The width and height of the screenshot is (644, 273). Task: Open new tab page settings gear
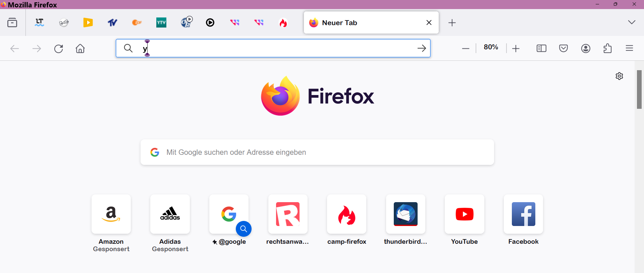click(619, 76)
